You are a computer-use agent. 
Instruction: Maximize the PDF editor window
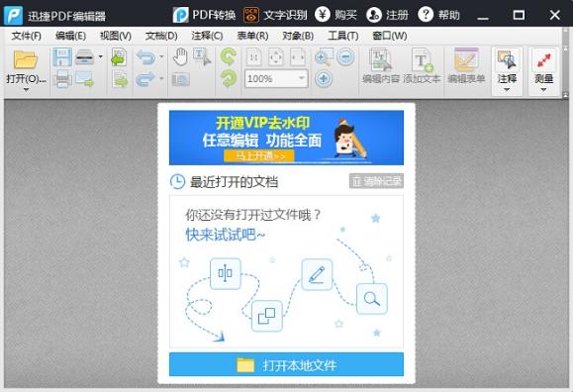pos(519,16)
